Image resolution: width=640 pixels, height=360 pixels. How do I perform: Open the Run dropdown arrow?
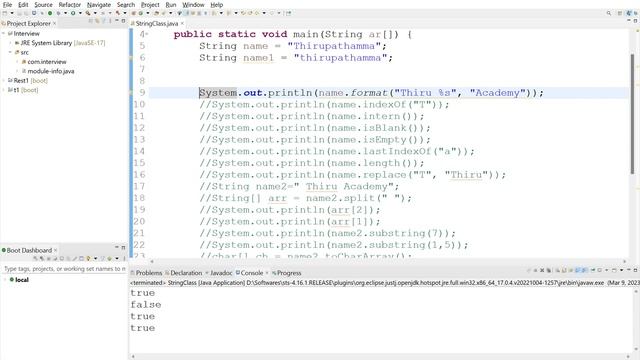tap(80, 13)
